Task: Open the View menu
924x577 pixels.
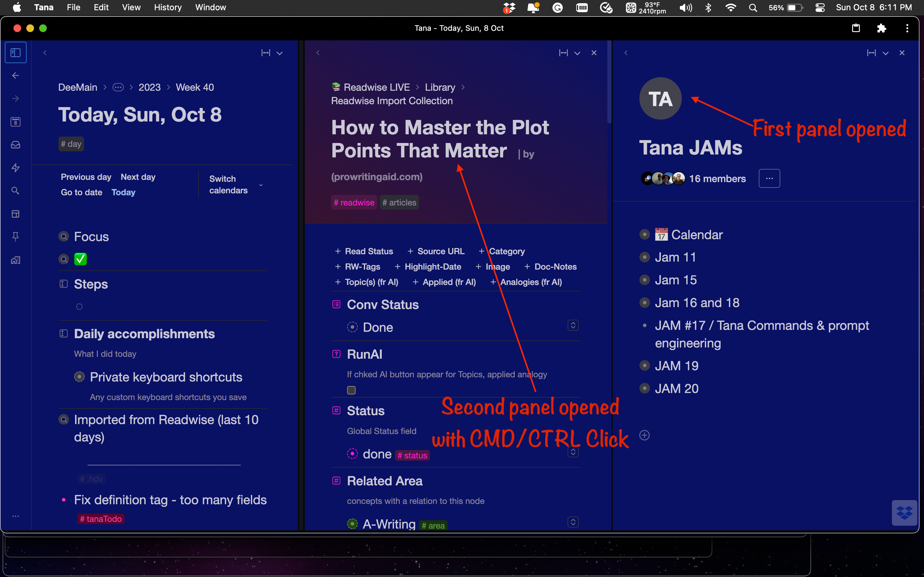Action: tap(131, 7)
